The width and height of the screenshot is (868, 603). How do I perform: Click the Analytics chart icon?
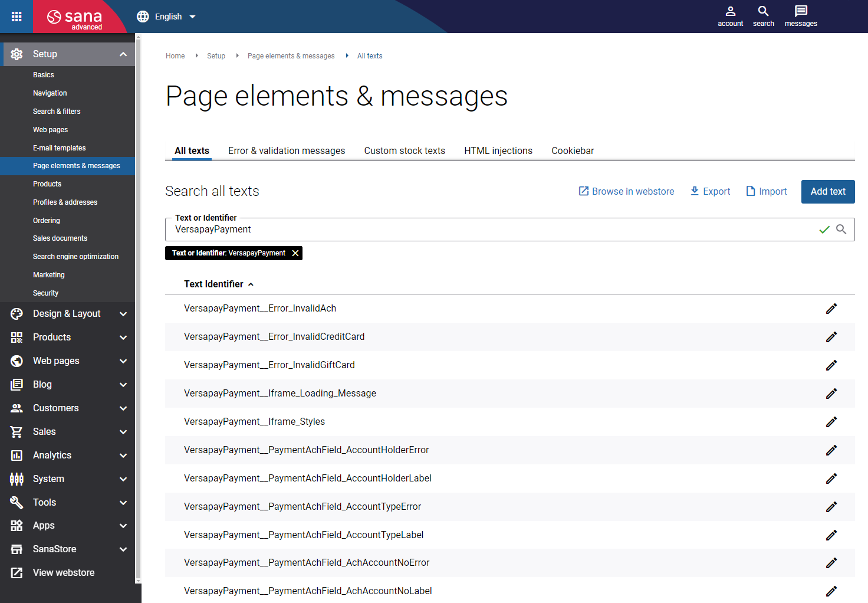[17, 455]
